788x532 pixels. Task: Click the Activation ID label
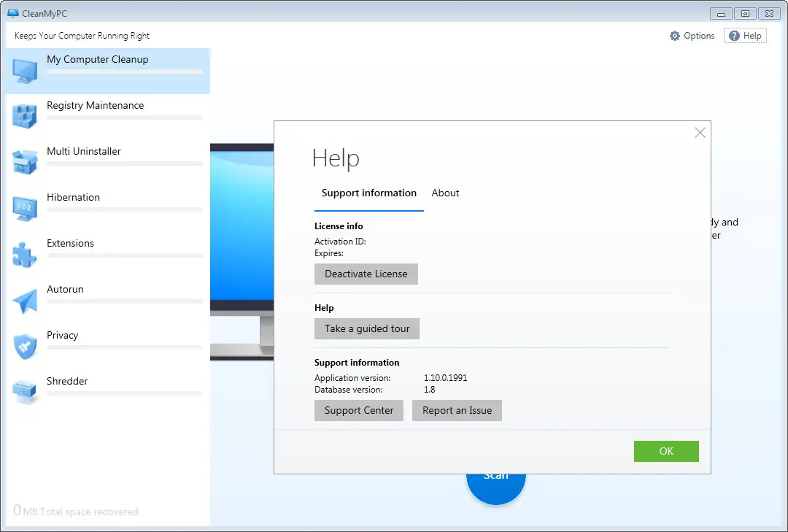pos(340,242)
